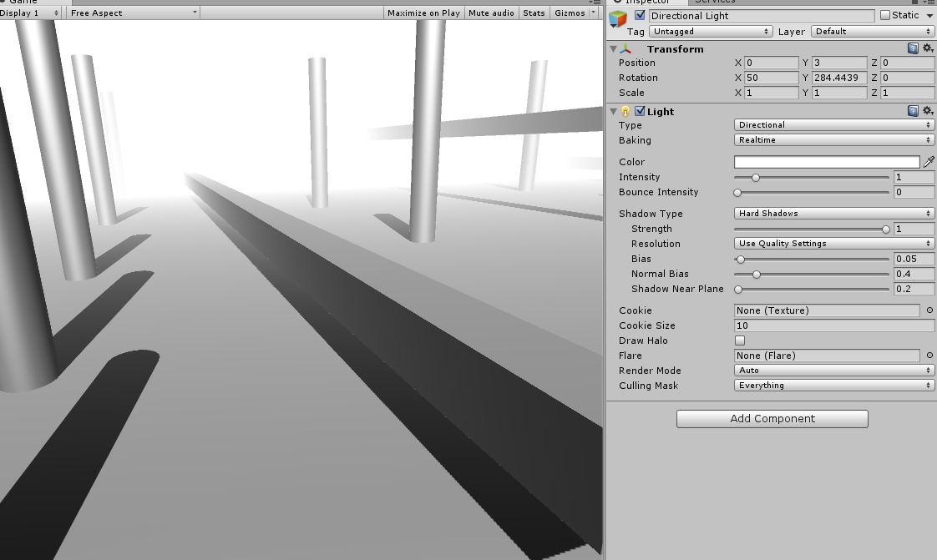The height and width of the screenshot is (560, 937).
Task: Switch to the Inspector tab
Action: tap(646, 3)
